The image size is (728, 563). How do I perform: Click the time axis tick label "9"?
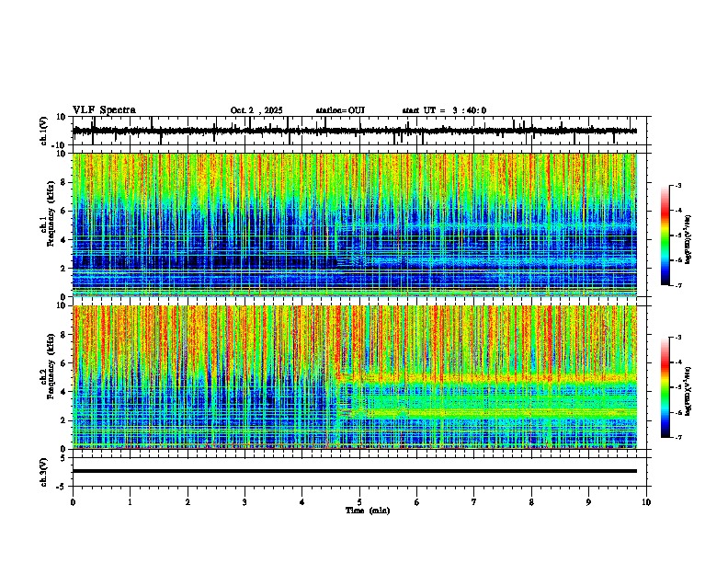[588, 502]
